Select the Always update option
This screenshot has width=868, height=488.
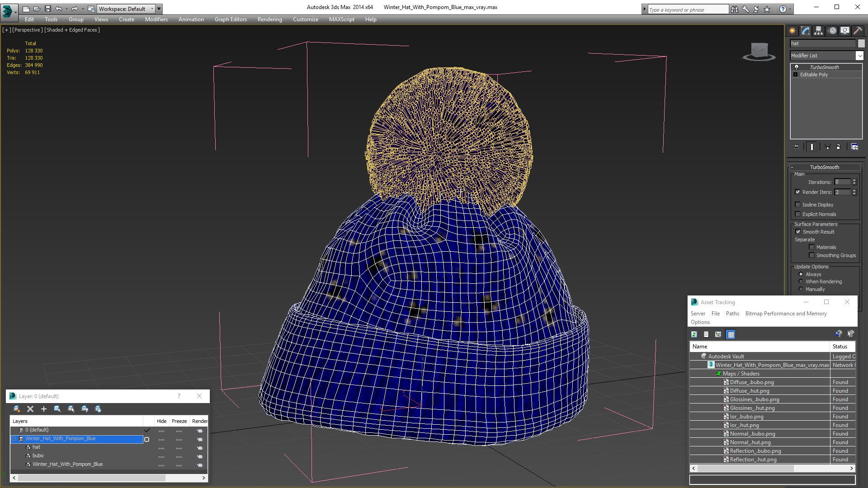click(x=801, y=274)
